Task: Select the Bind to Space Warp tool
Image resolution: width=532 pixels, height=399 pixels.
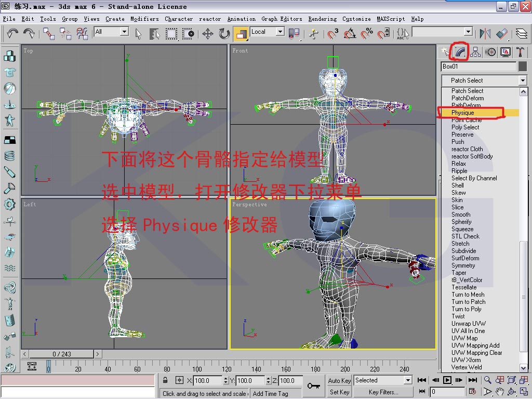Action: tap(82, 34)
